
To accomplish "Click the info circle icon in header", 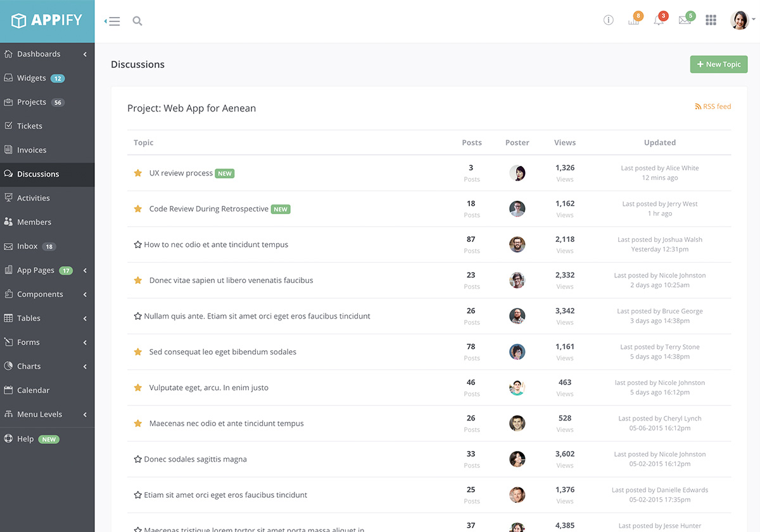I will 609,20.
